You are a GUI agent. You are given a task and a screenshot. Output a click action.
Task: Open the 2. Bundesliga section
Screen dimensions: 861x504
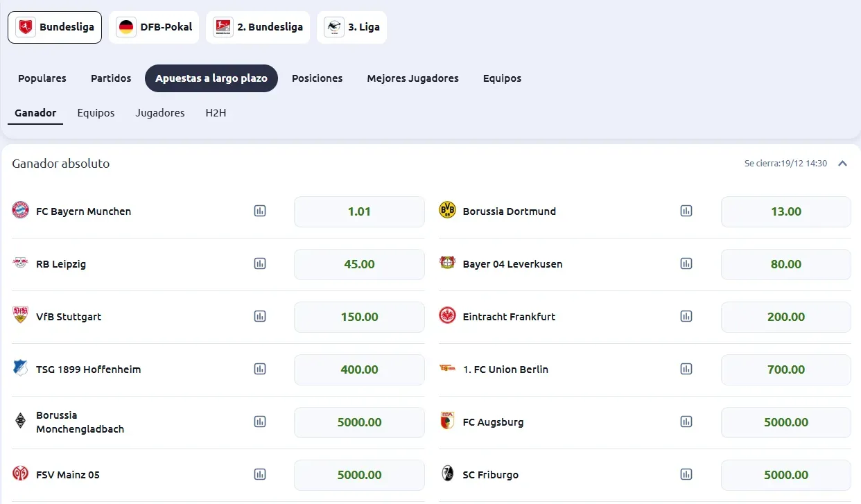pos(258,27)
